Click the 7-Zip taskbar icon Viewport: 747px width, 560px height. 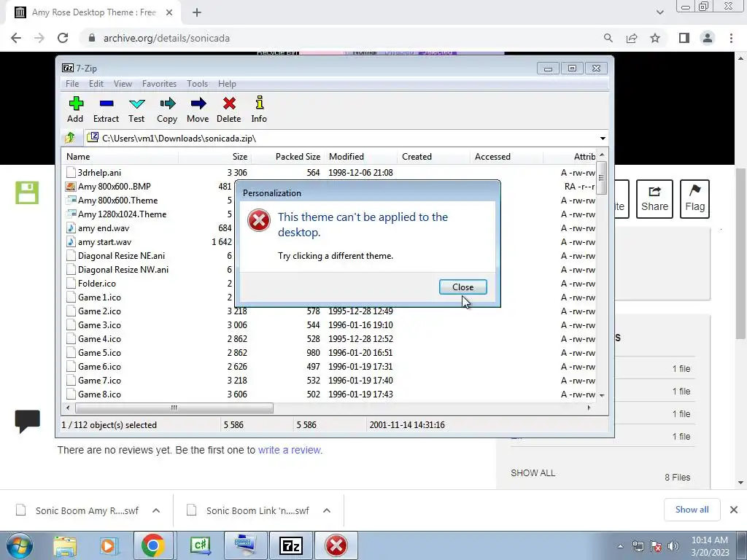point(291,545)
